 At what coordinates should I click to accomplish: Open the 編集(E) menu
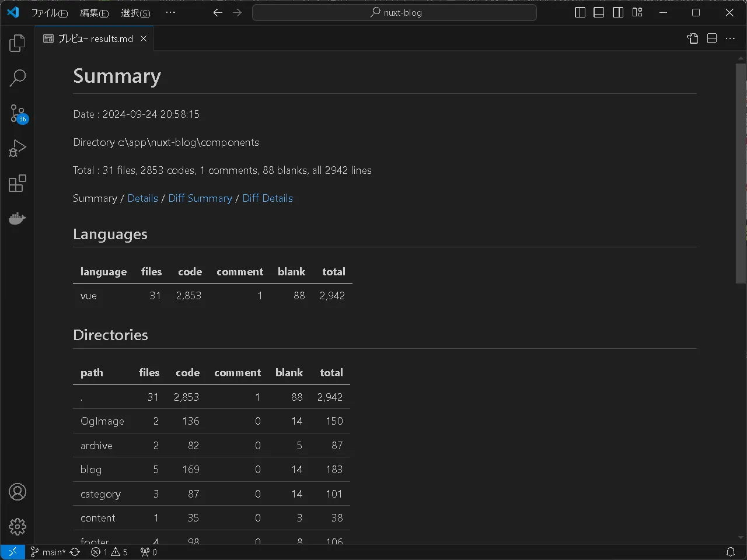click(94, 13)
